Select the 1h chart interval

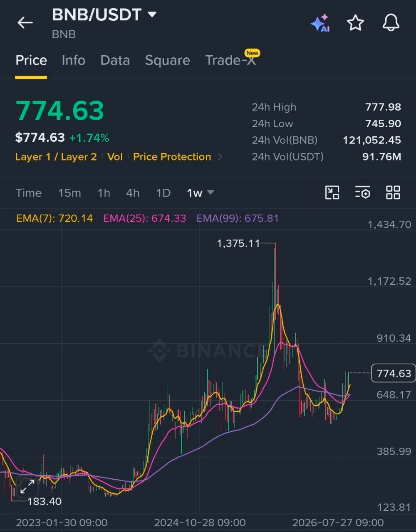[x=104, y=193]
